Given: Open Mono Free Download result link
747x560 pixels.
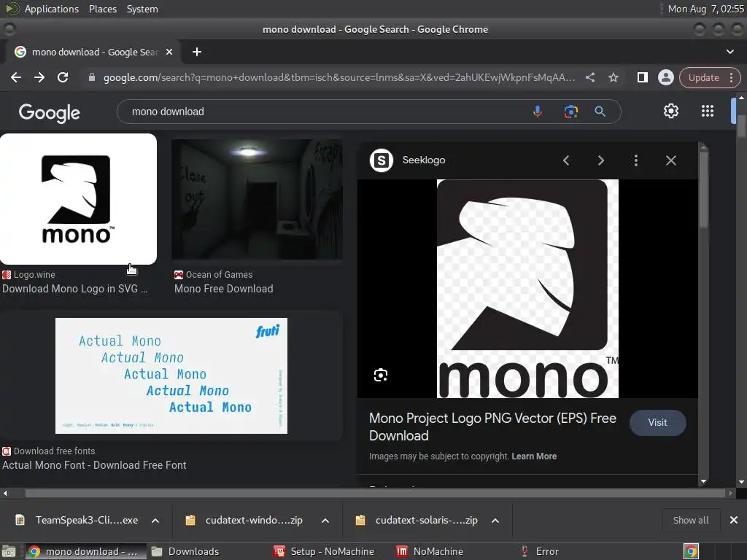Looking at the screenshot, I should point(223,289).
